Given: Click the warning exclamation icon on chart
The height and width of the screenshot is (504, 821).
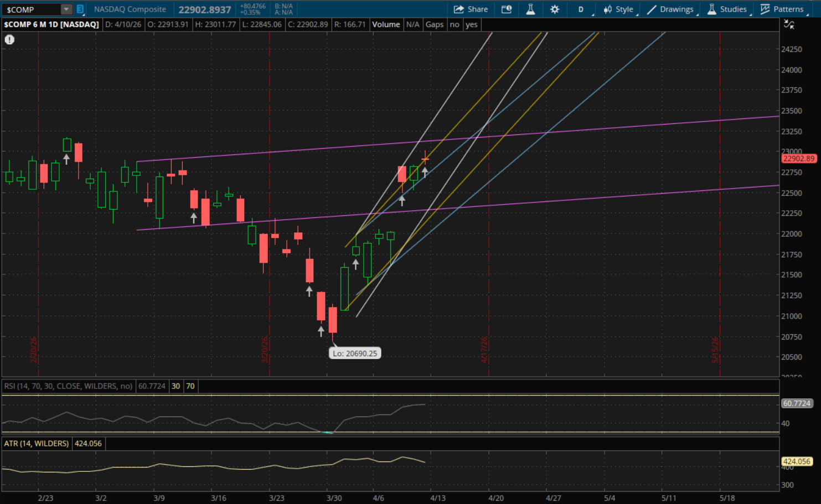Looking at the screenshot, I should point(9,40).
